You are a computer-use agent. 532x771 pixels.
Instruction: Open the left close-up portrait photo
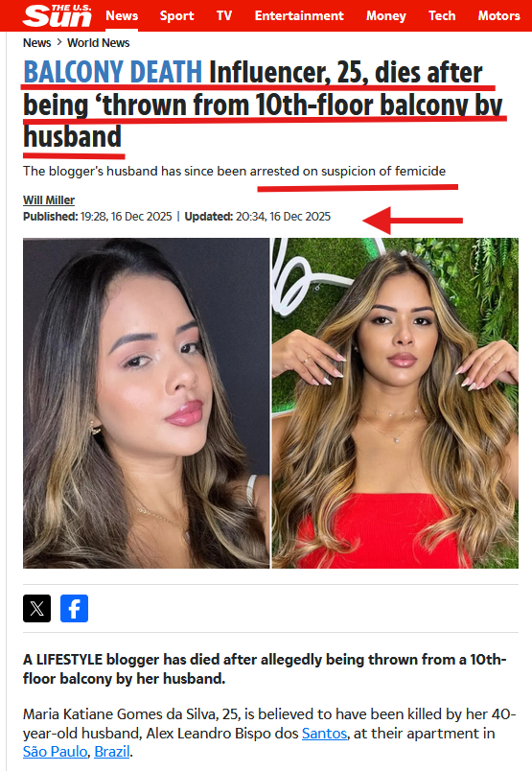point(146,403)
